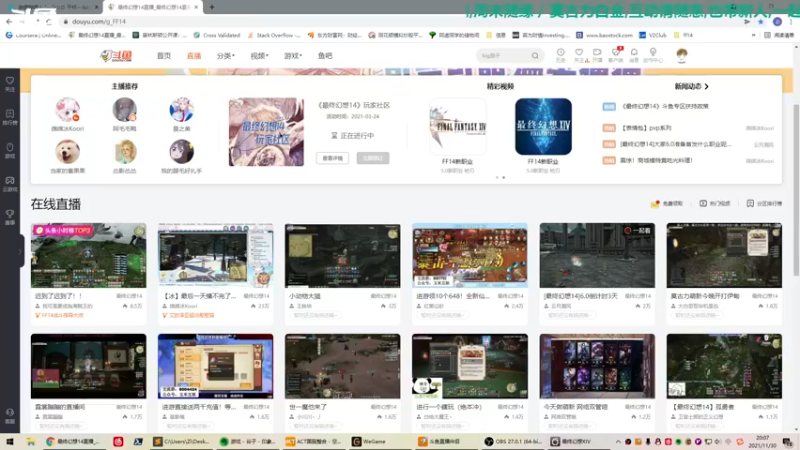
Task: Click the douyu.com address bar
Action: [398, 21]
